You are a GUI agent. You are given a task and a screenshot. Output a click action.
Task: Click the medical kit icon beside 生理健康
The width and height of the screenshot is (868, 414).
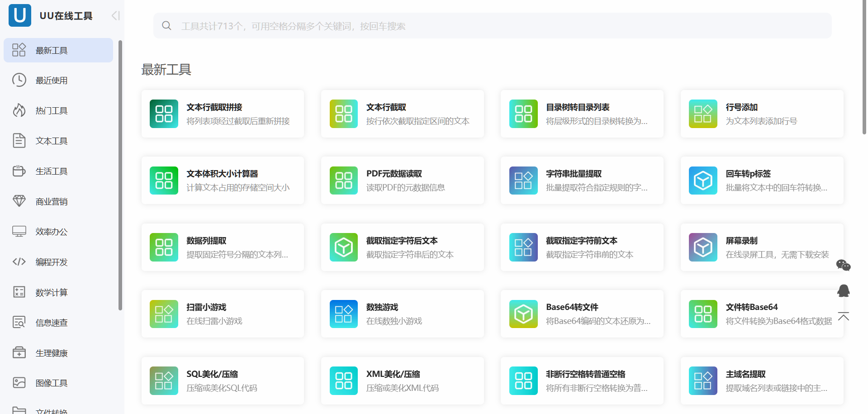pos(19,352)
